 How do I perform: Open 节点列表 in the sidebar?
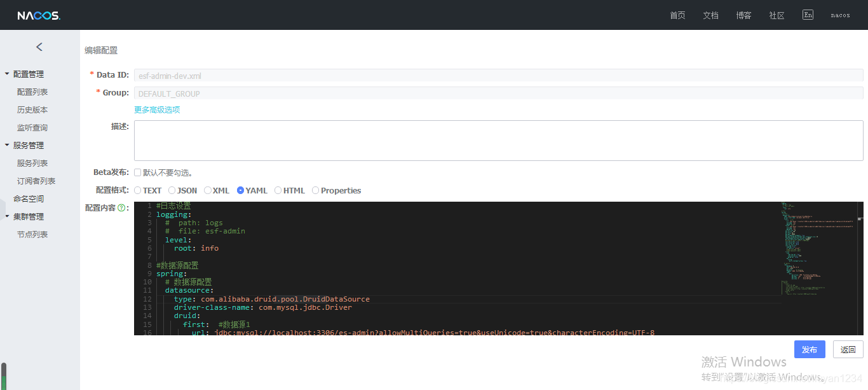click(32, 234)
